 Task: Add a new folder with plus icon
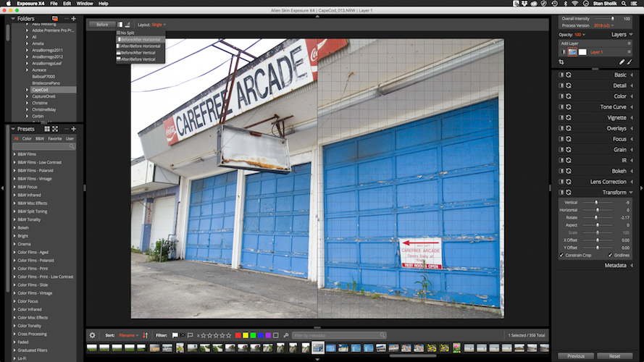(73, 19)
